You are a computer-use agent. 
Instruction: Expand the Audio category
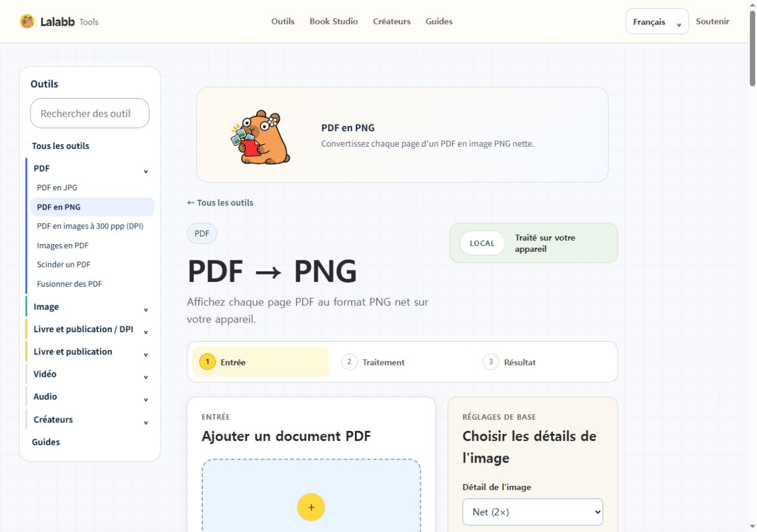[90, 397]
